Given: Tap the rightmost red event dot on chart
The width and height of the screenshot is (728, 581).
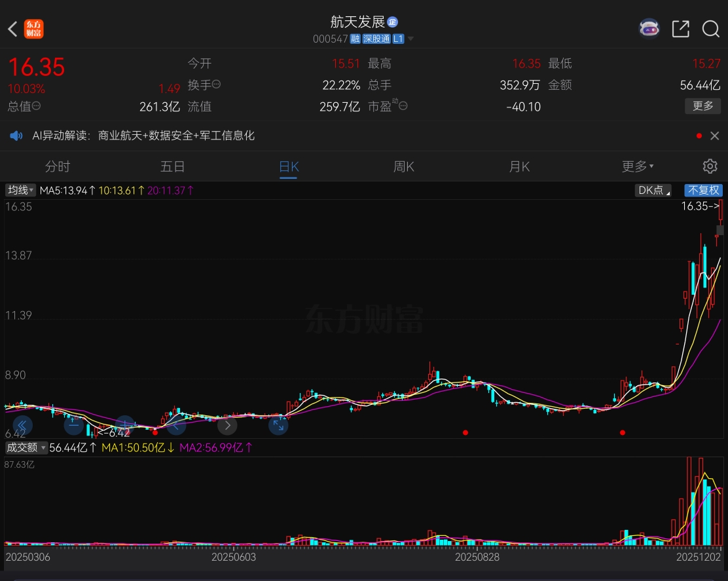Looking at the screenshot, I should pyautogui.click(x=623, y=432).
